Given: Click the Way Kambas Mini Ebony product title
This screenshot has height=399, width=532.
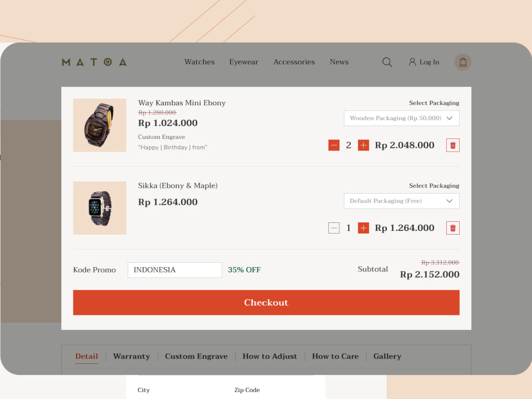Looking at the screenshot, I should click(181, 103).
